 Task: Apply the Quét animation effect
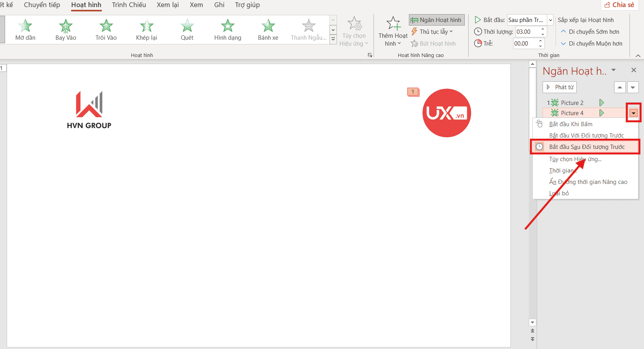[x=187, y=30]
